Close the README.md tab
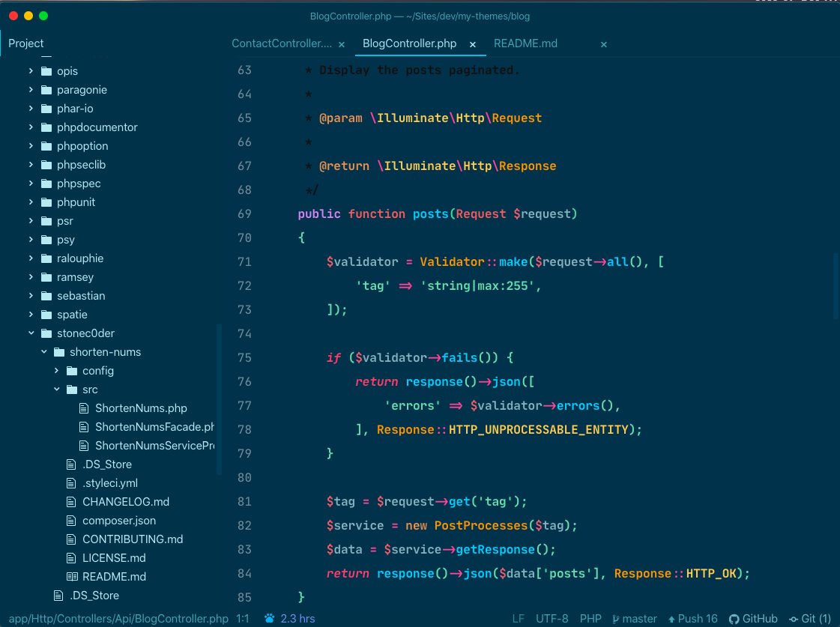Screen dimensions: 840x627 point(604,44)
